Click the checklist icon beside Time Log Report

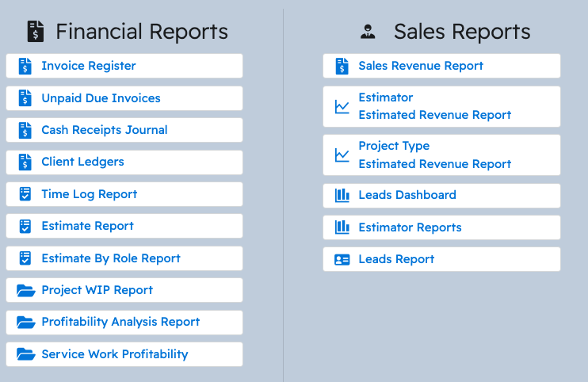pyautogui.click(x=25, y=194)
